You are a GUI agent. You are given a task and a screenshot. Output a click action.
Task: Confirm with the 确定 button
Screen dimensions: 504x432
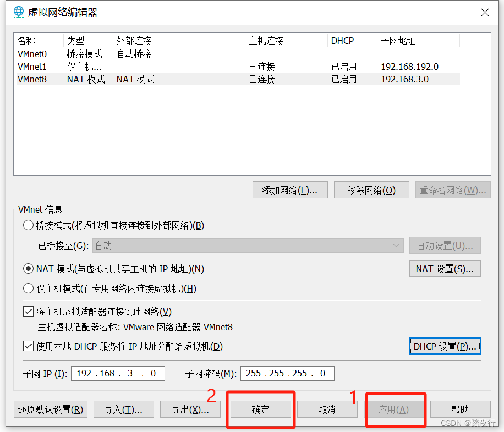[261, 409]
